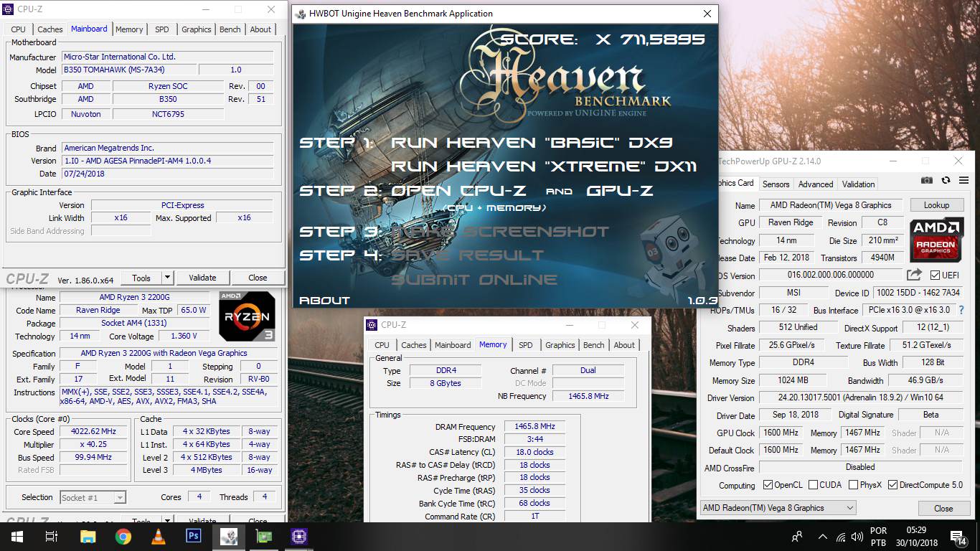Switch to GPU-Z via its taskbar icon
Image resolution: width=980 pixels, height=551 pixels.
coord(264,536)
